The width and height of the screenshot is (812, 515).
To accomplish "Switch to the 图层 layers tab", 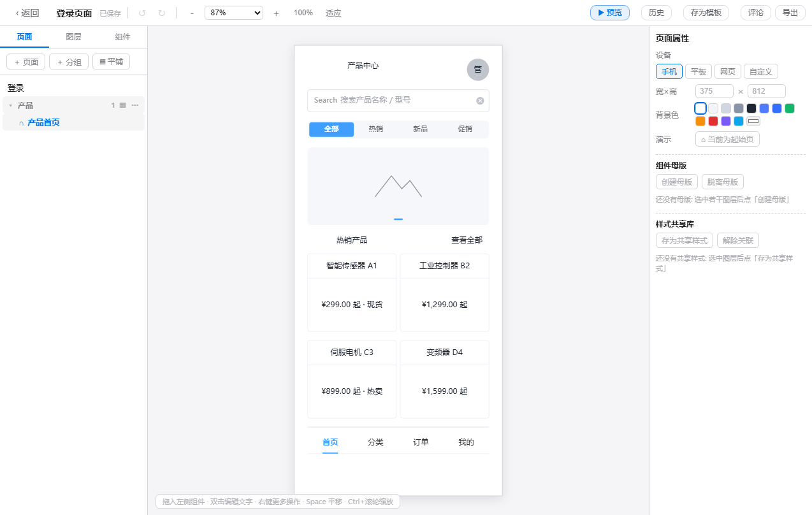I will [74, 37].
